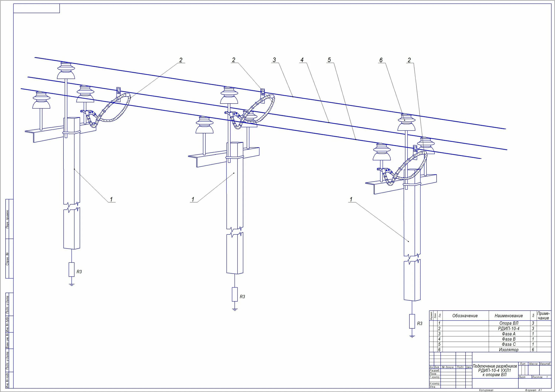Click the 'Формат А1' text at bottom

[x=534, y=390]
